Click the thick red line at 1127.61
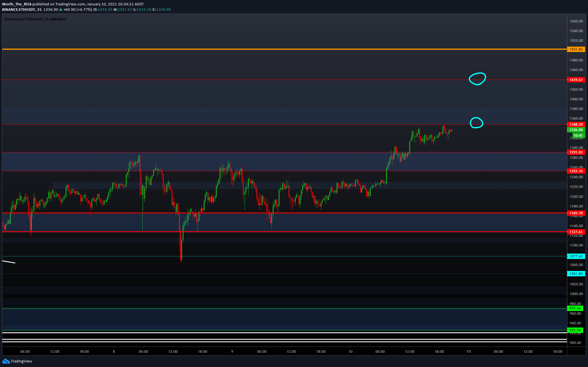This screenshot has width=588, height=367. [284, 232]
